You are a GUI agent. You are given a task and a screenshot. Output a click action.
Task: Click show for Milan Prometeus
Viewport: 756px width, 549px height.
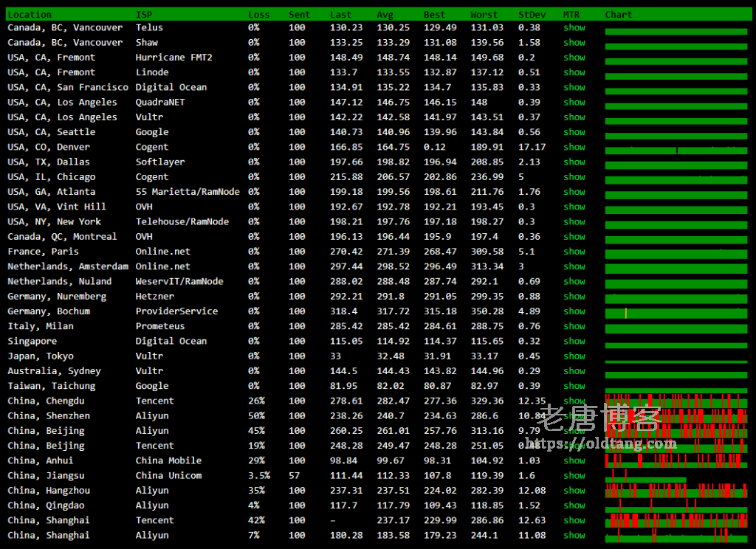click(x=574, y=326)
